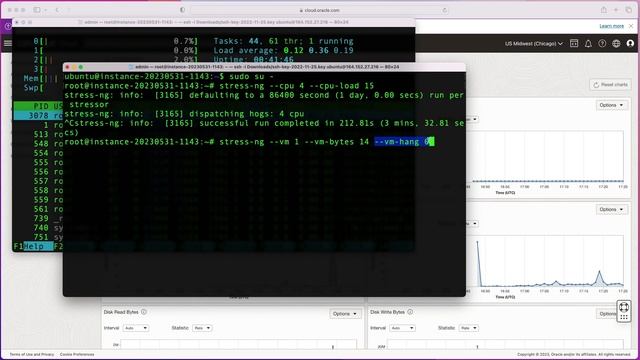The image size is (640, 360).
Task: Click the F1 Help key in htop
Action: (33, 247)
